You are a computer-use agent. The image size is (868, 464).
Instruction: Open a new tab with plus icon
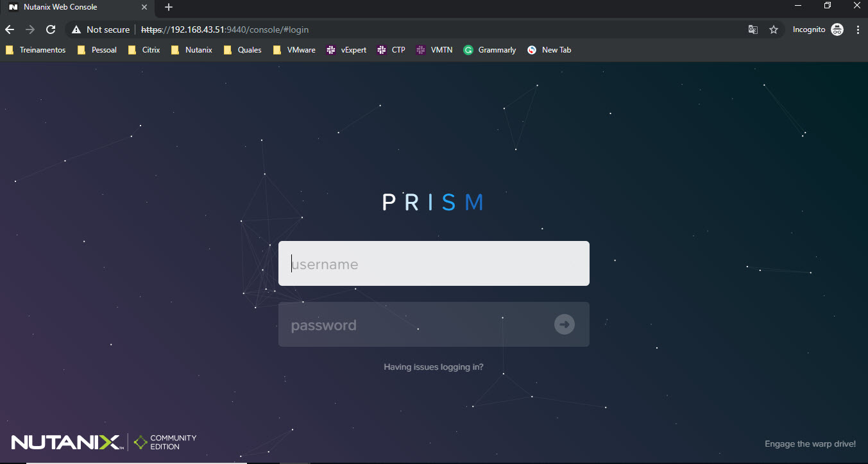click(x=169, y=7)
